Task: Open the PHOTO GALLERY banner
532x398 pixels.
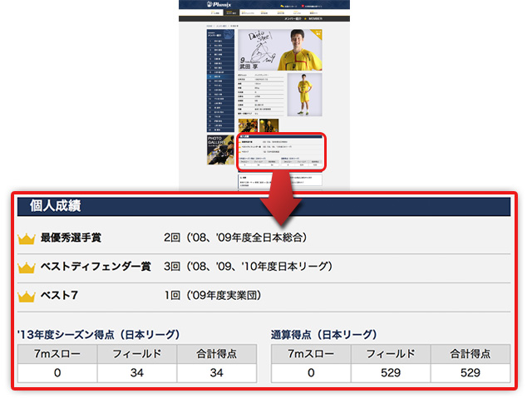Action: pos(220,150)
